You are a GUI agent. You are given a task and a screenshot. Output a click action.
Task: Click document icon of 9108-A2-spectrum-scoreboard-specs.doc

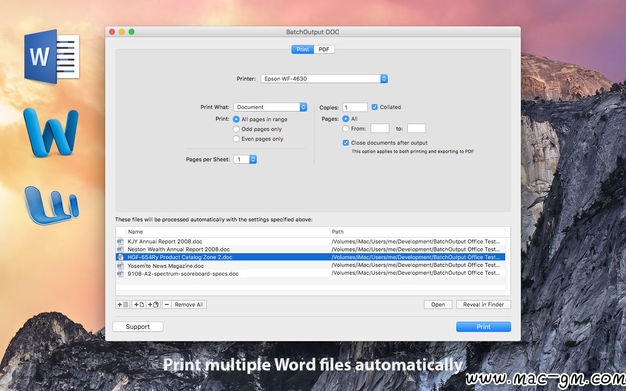click(120, 274)
